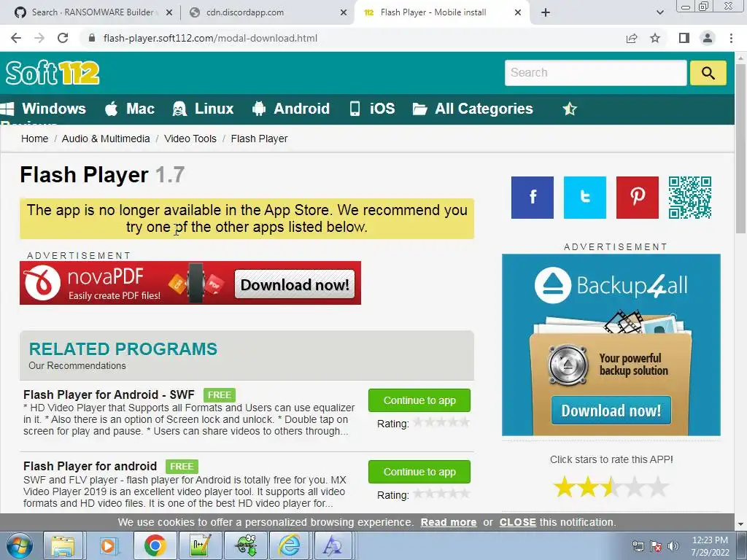This screenshot has width=747, height=560.
Task: Click the QR code image
Action: pyautogui.click(x=690, y=198)
